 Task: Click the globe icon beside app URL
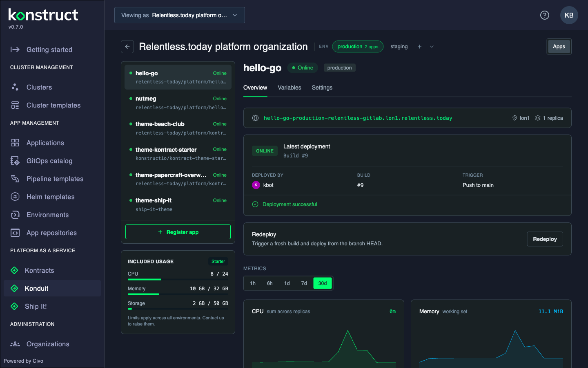tap(255, 118)
